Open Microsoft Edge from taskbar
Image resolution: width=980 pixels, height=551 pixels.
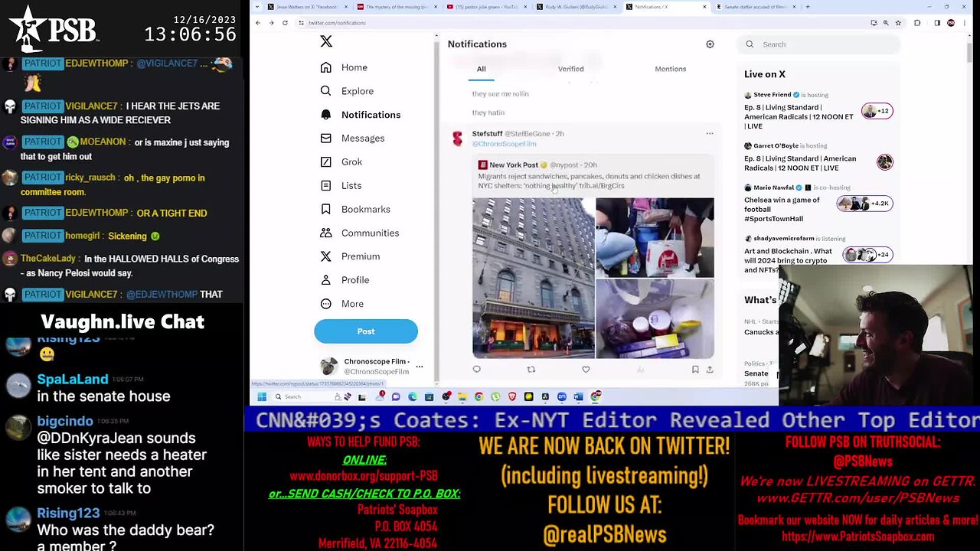[x=413, y=396]
